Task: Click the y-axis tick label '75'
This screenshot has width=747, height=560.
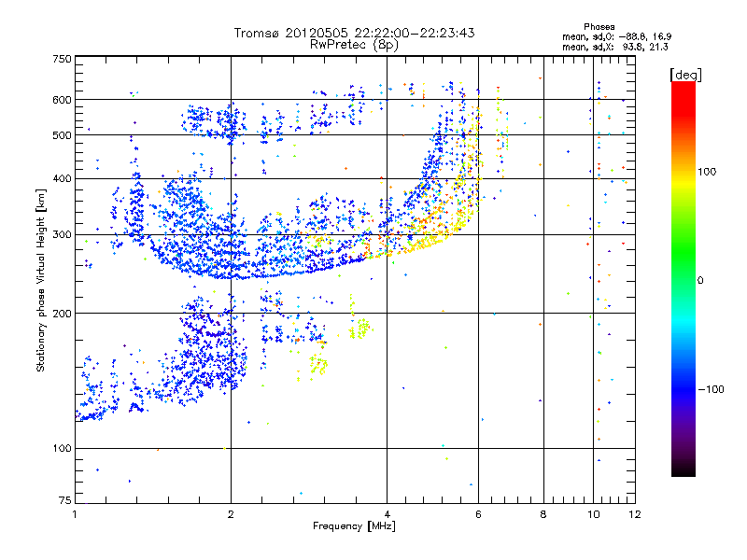Action: [x=64, y=500]
